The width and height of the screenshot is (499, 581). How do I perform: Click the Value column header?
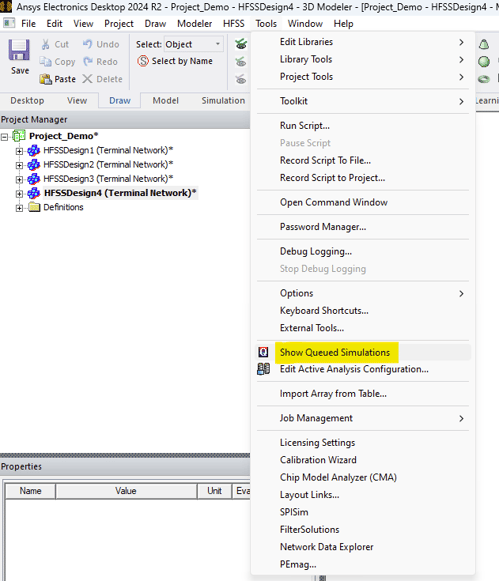point(126,491)
